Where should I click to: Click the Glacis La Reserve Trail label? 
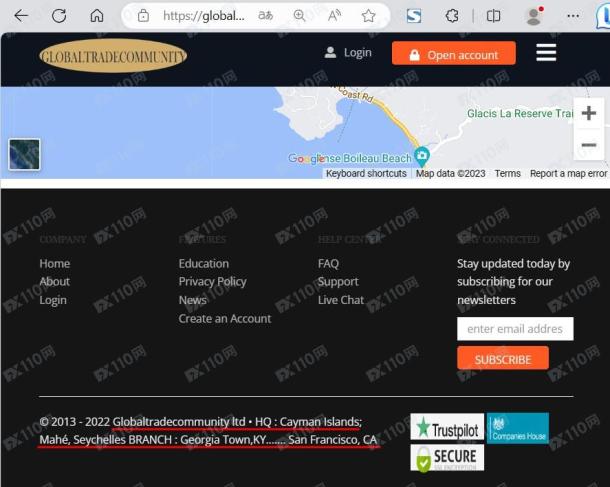click(520, 114)
